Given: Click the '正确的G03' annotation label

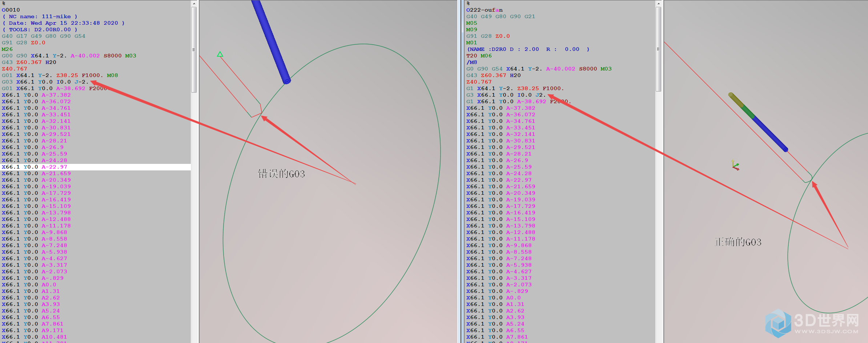Looking at the screenshot, I should 738,242.
